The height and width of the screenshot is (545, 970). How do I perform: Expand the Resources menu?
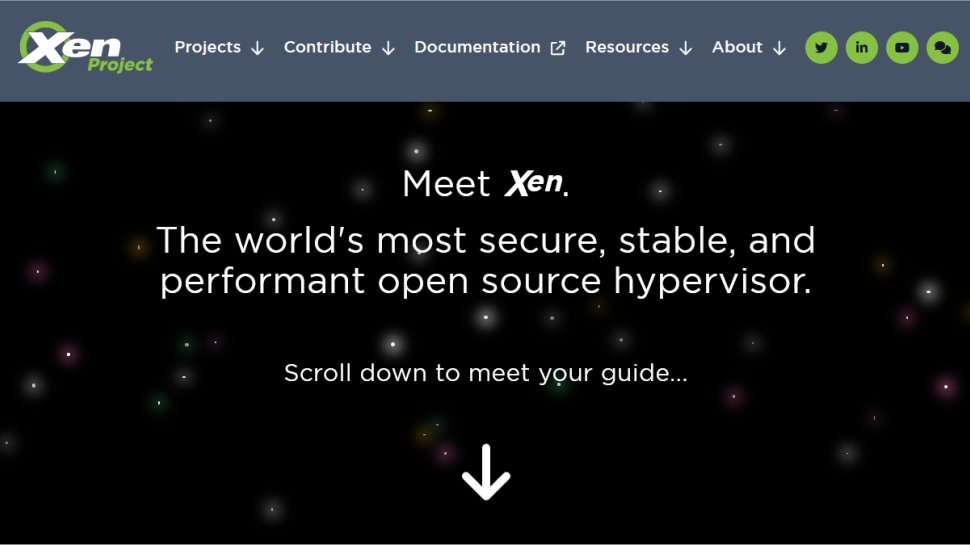point(638,48)
